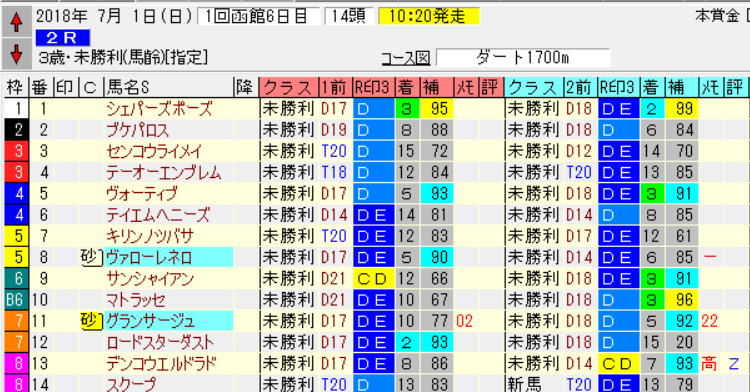
Task: Click the yellow CD cell in デンコウエルドラド row
Action: [618, 363]
